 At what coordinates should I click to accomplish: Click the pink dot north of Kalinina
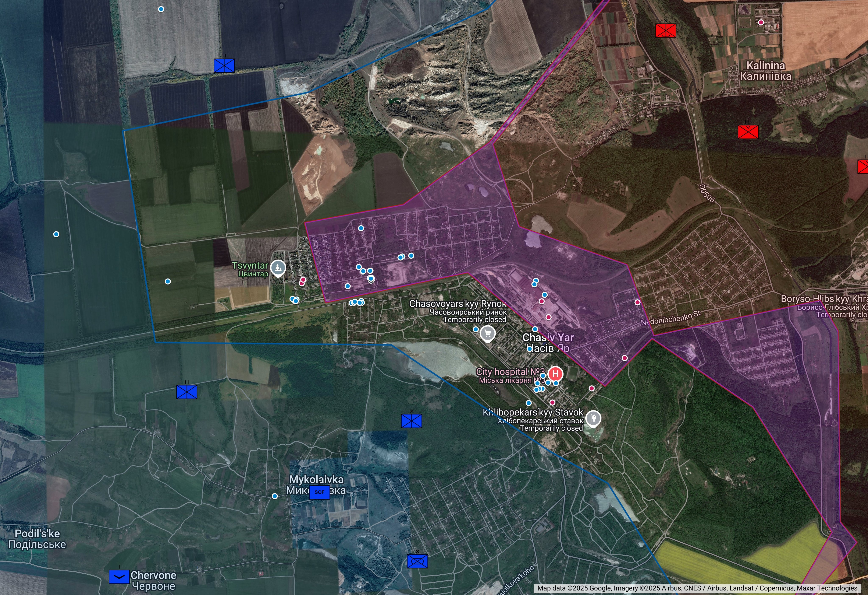coord(761,22)
